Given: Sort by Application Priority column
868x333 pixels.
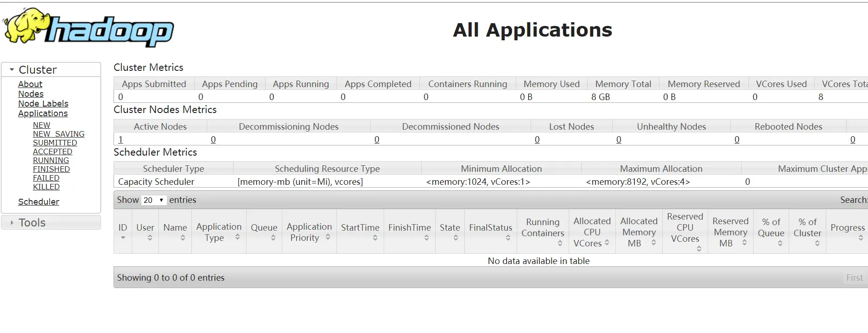Looking at the screenshot, I should 309,231.
